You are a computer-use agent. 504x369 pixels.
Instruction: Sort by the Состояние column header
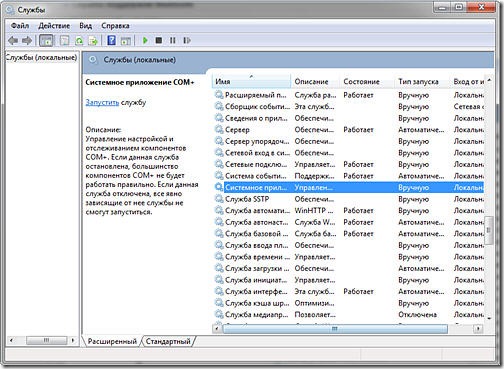click(x=367, y=81)
